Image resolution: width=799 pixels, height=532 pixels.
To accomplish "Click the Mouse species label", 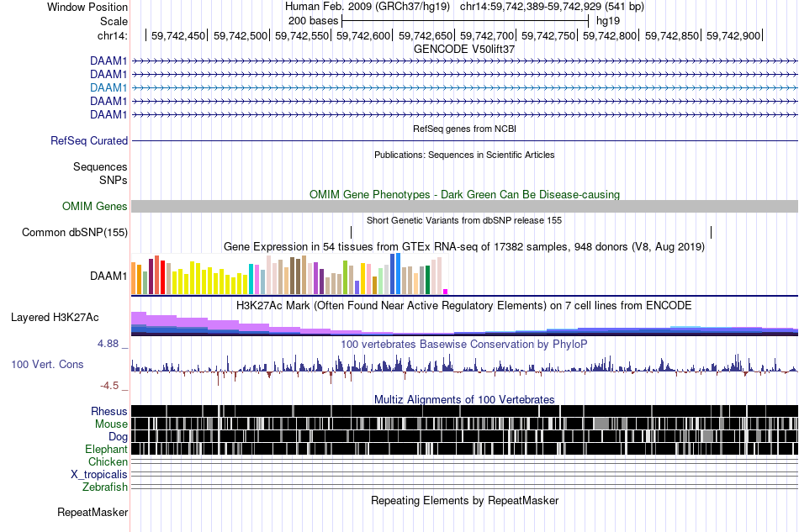I will 111,424.
